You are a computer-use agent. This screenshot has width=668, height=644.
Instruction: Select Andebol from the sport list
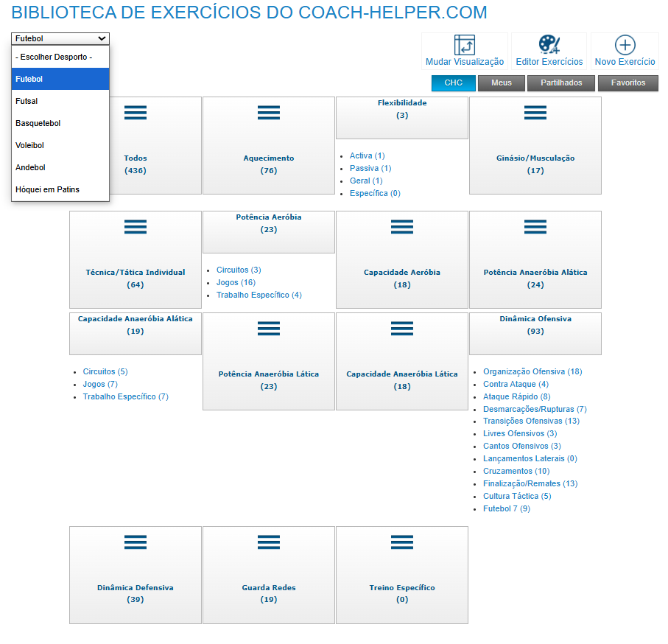60,167
